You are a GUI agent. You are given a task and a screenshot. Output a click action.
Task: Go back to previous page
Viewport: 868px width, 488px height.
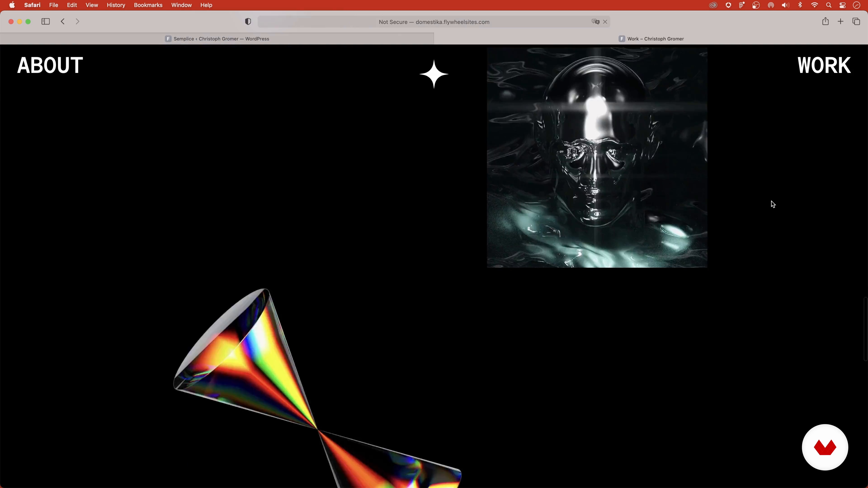coord(63,21)
